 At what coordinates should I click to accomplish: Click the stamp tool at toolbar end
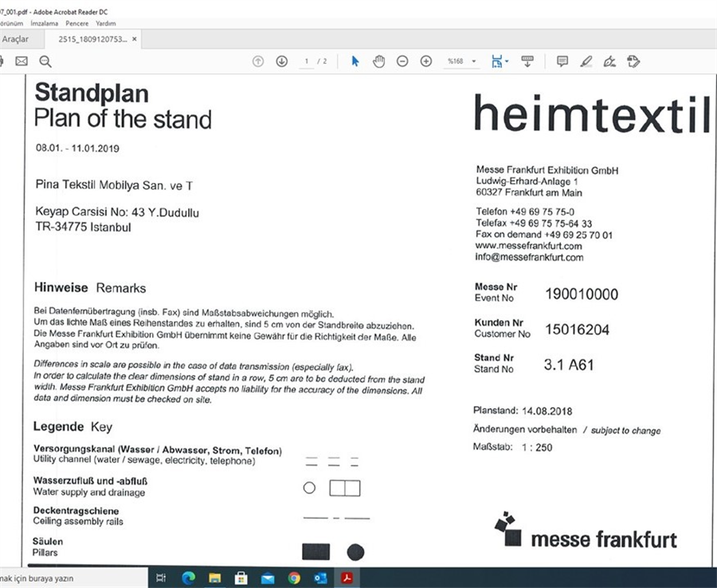[633, 61]
